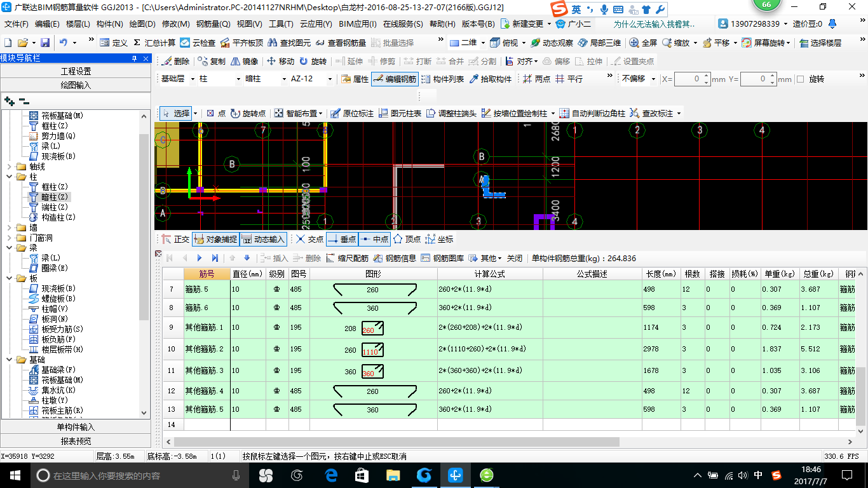Click 原位标注 in-place annotation

point(352,113)
